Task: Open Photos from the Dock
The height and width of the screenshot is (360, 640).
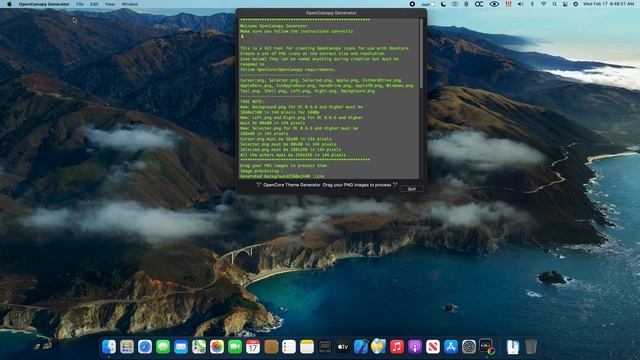Action: pos(217,347)
